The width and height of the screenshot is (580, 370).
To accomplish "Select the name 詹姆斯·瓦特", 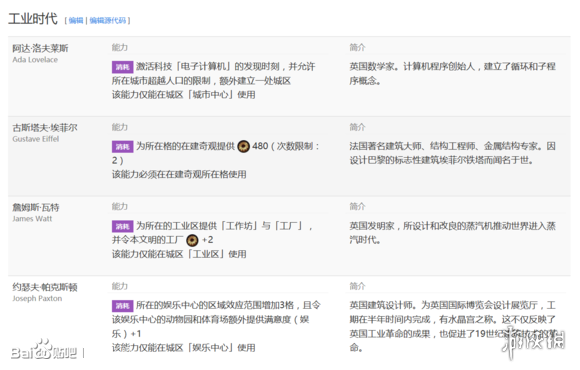I will click(36, 208).
